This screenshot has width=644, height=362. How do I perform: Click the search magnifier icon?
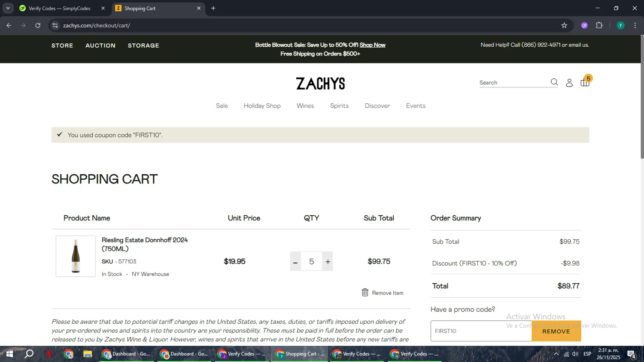point(554,82)
